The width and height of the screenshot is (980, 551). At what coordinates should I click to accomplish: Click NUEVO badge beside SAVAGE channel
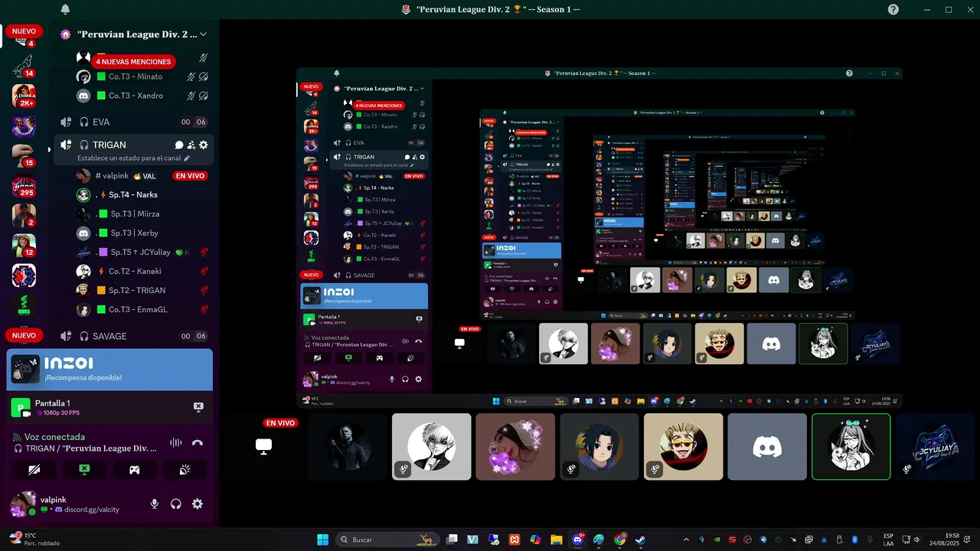coord(24,335)
